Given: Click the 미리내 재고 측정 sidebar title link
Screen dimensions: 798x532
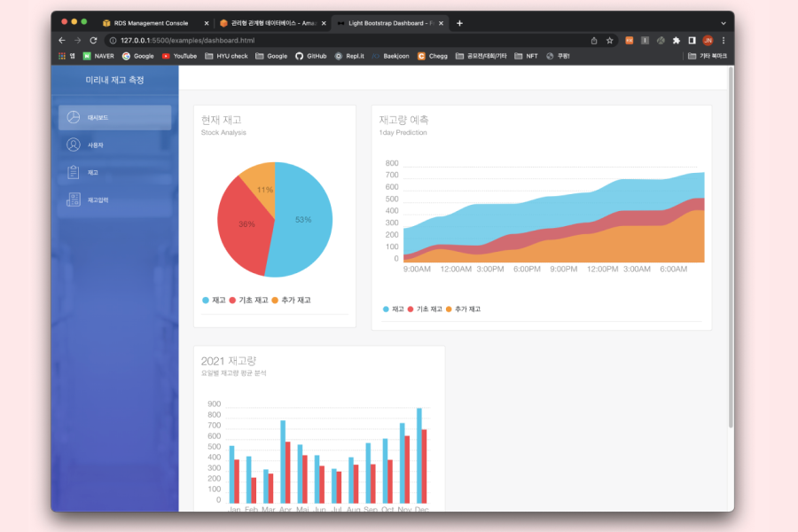Looking at the screenshot, I should 114,80.
